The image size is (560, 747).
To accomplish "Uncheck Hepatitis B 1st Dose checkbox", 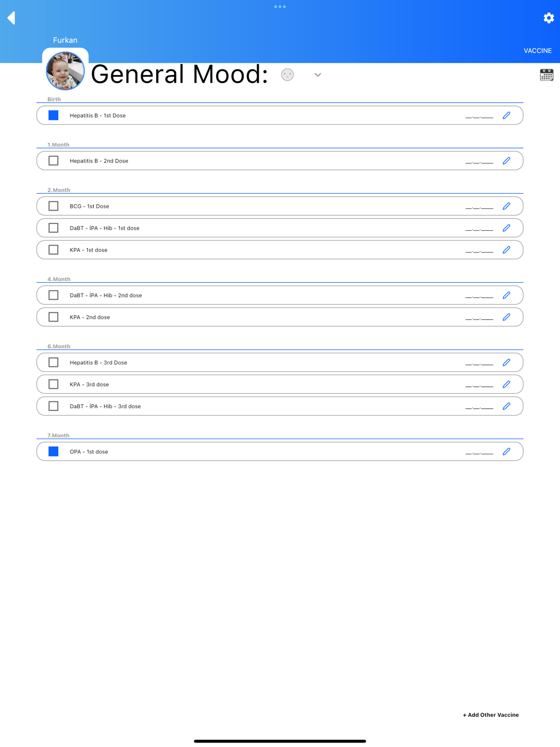I will click(54, 115).
